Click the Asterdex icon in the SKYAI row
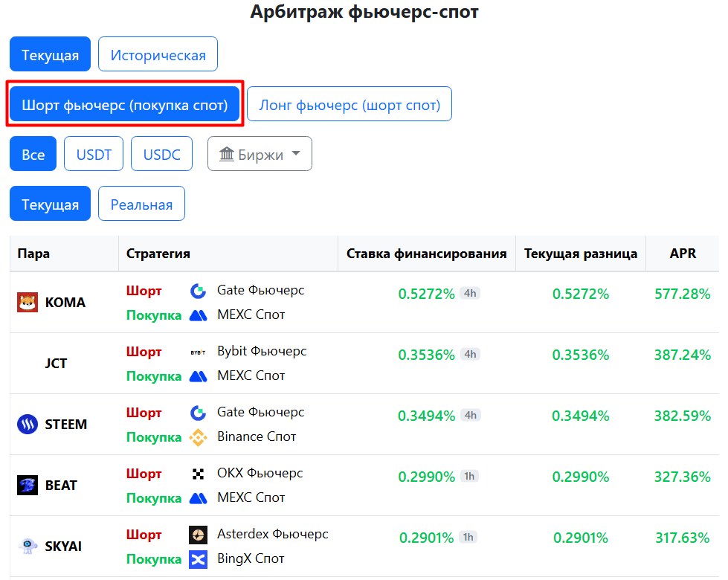The height and width of the screenshot is (580, 728). click(x=199, y=535)
